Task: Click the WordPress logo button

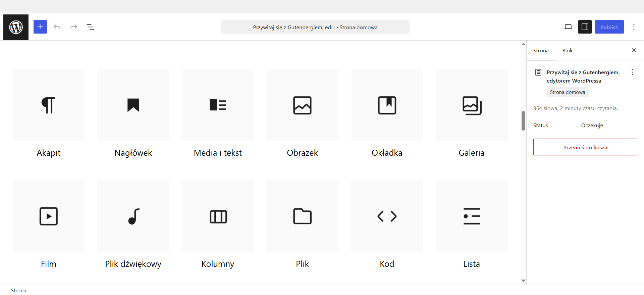Action: [16, 27]
